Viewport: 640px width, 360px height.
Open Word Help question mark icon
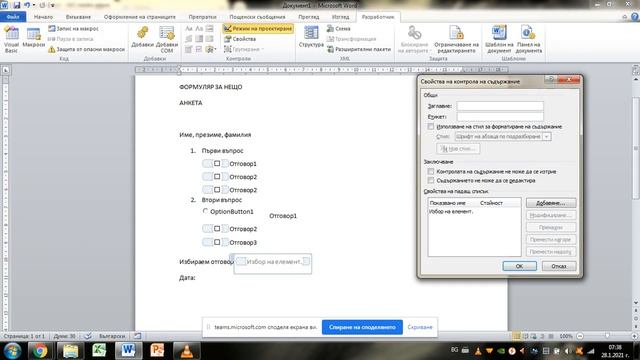(635, 17)
